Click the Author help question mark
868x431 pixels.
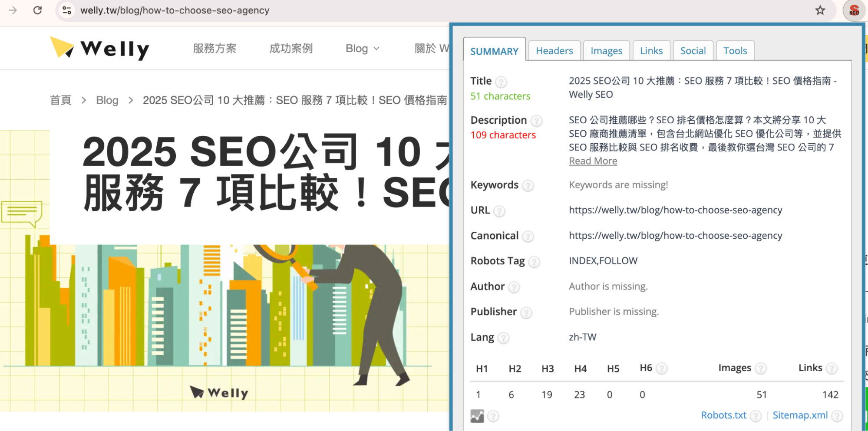click(x=514, y=287)
